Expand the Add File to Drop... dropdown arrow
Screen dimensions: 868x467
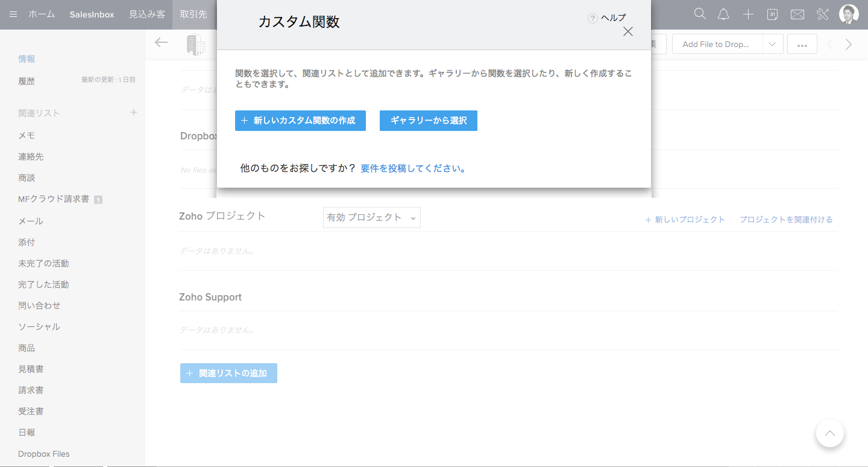pyautogui.click(x=773, y=44)
